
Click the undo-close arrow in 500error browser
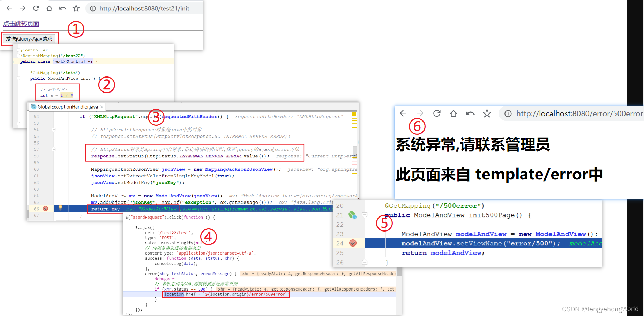coord(470,113)
